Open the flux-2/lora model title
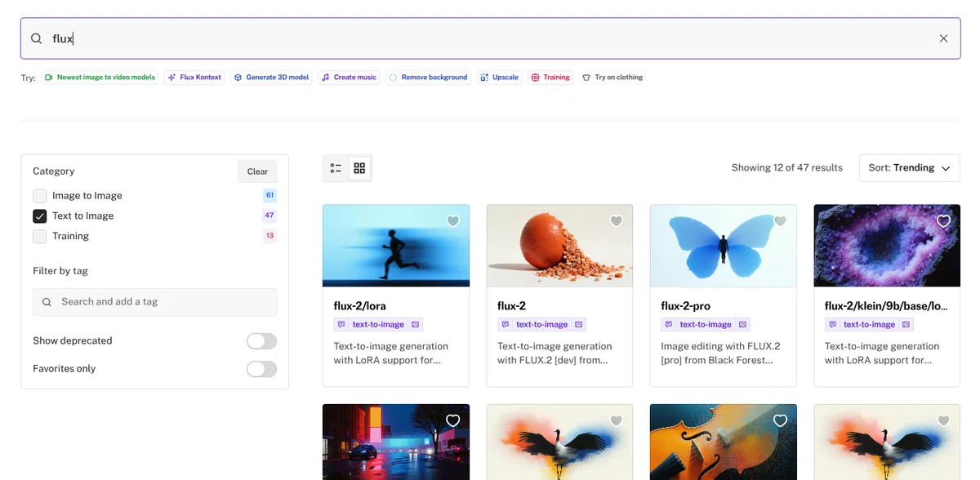980x480 pixels. (361, 306)
